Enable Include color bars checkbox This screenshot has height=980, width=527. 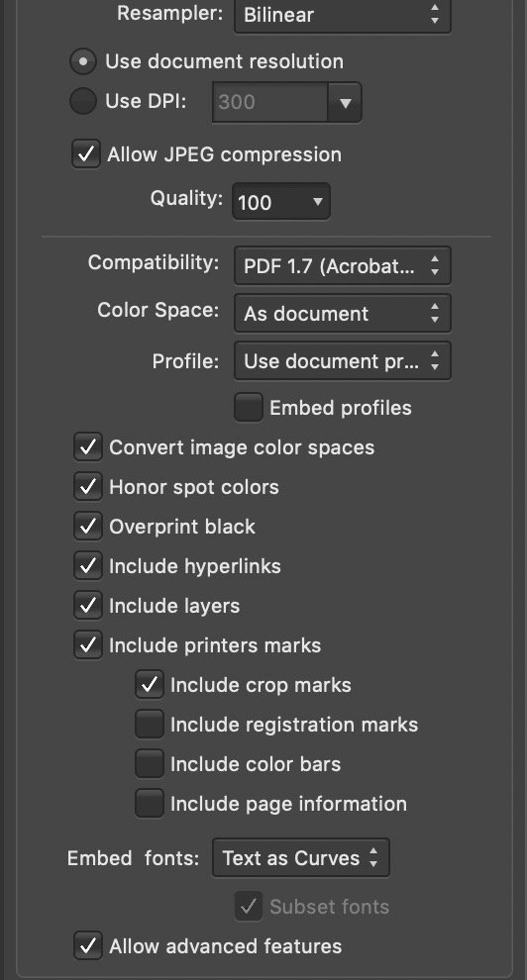pos(150,764)
